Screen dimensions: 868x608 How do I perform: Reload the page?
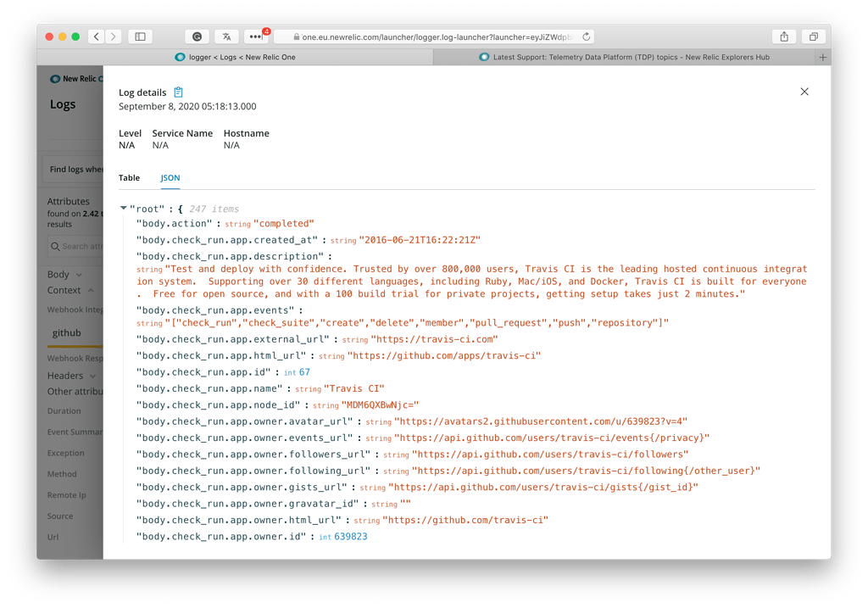[587, 36]
